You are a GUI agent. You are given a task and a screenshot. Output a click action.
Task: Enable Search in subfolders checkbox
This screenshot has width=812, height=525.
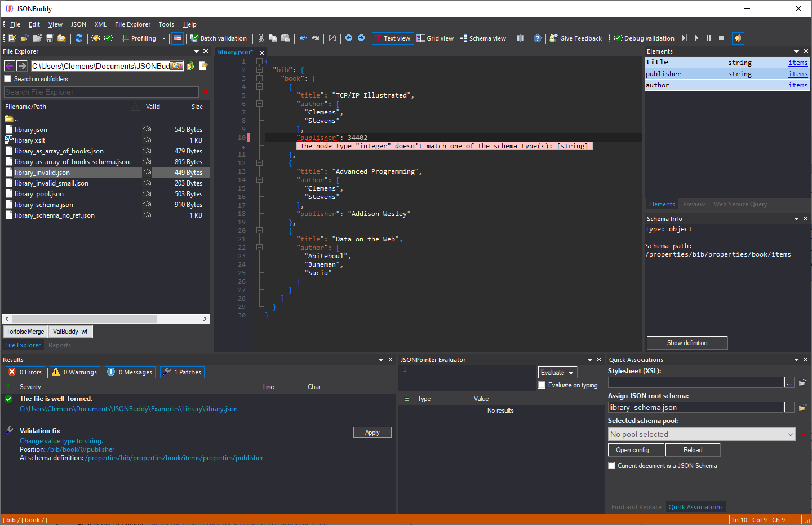point(8,79)
